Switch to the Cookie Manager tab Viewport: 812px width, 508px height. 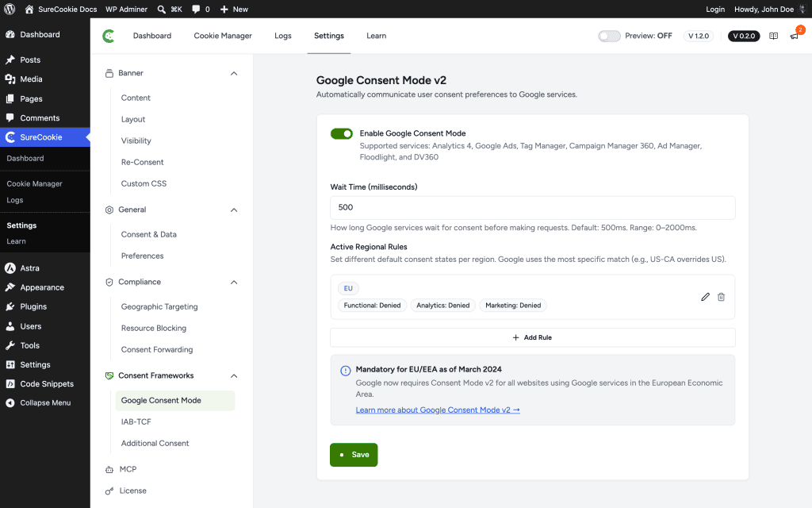(223, 36)
